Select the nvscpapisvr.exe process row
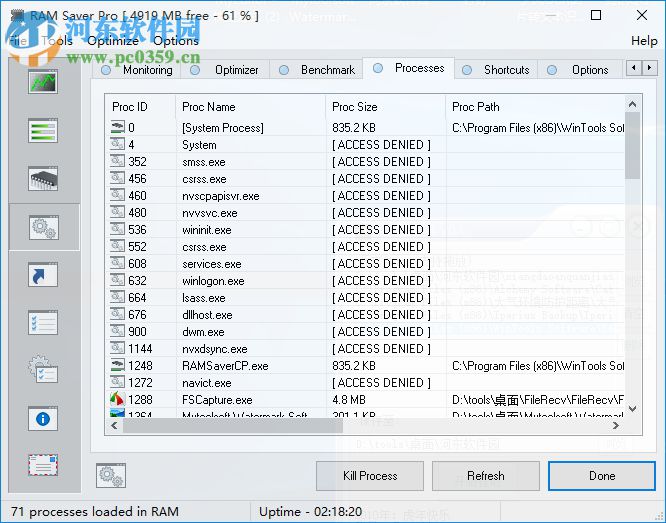Screen dimensions: 666x523 tap(366, 195)
